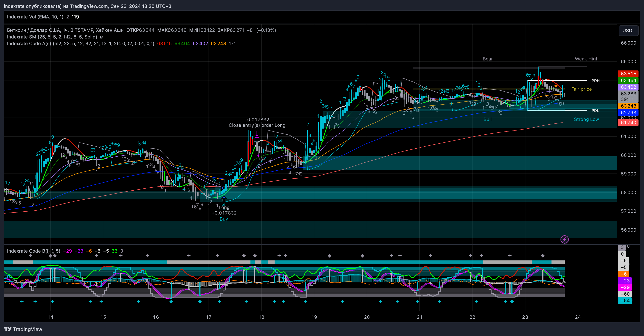Click the 57 000 price axis tick

(x=628, y=211)
